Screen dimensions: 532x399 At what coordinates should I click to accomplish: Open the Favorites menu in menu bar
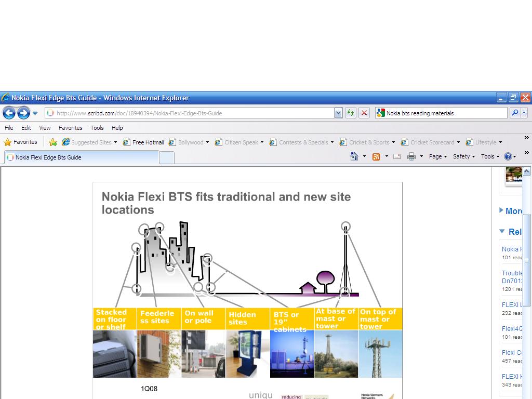pyautogui.click(x=70, y=128)
